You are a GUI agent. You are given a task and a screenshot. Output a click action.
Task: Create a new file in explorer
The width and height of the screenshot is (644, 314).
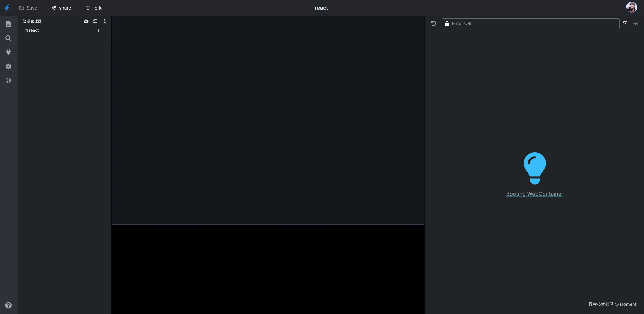(x=104, y=21)
